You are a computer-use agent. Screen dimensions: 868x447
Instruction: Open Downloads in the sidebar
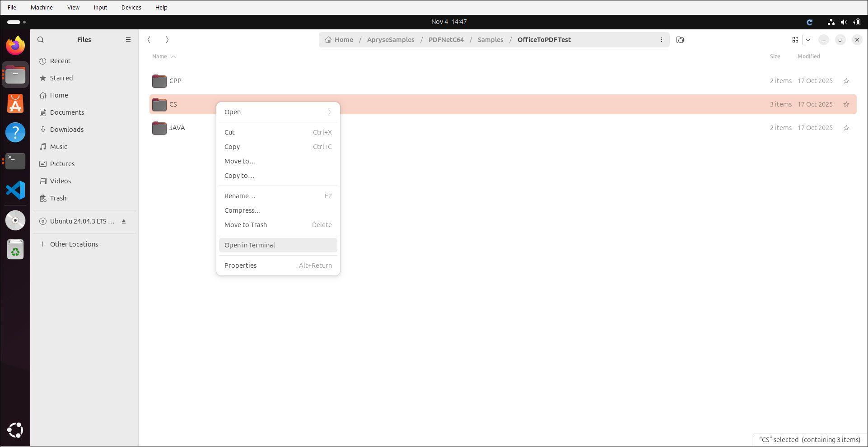point(66,130)
